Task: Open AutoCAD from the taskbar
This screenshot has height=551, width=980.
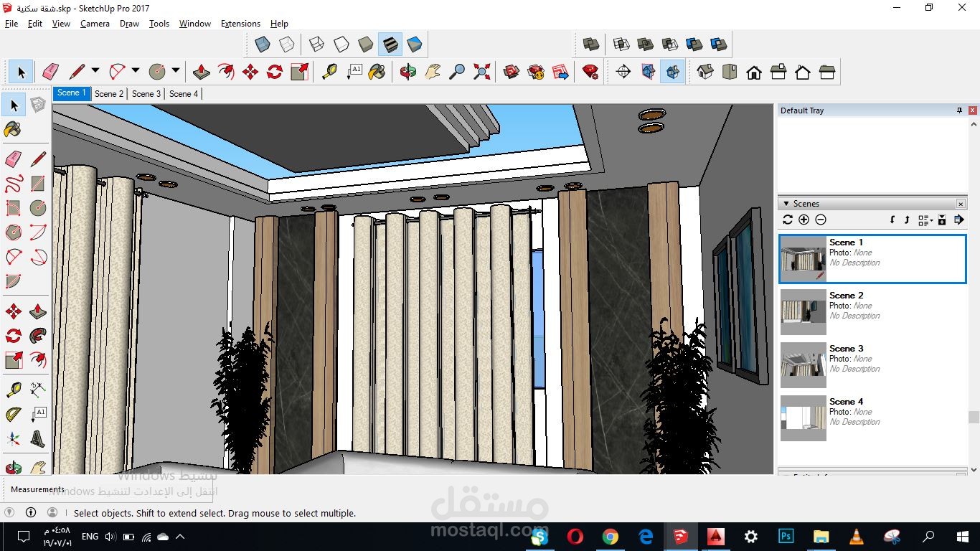Action: 715,537
